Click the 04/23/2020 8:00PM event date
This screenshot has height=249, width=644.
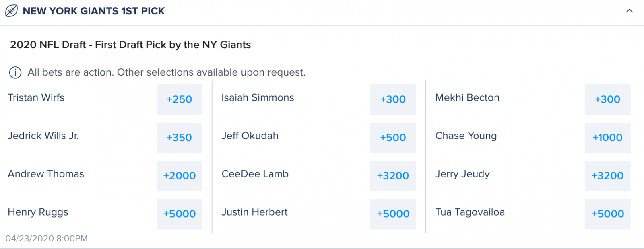(x=47, y=238)
